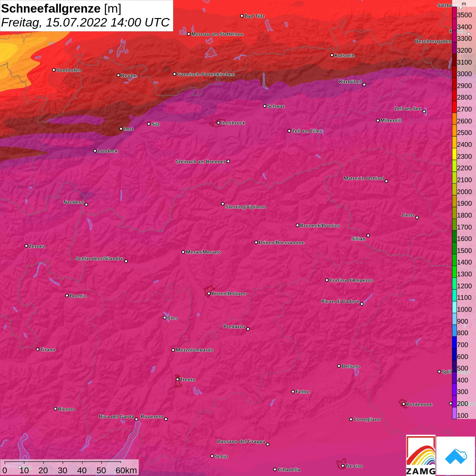Click the Bassano del Grappa label
The image size is (476, 476).
(241, 441)
